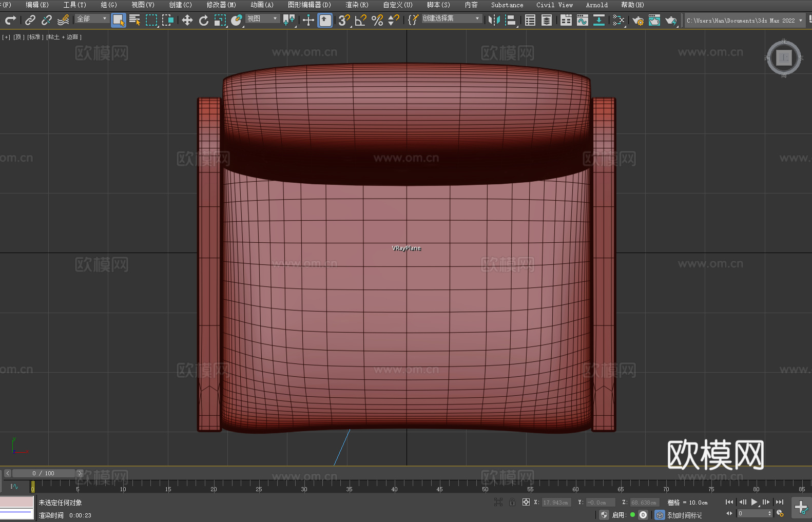Toggle Spinner Snap
This screenshot has height=522, width=812.
394,20
